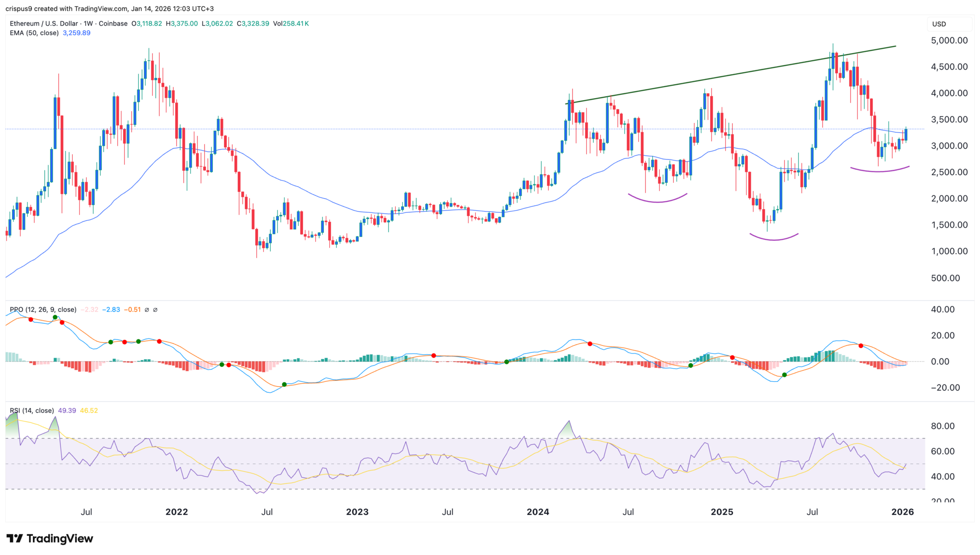980x555 pixels.
Task: Click the 5,000.00 price scale label
Action: pyautogui.click(x=949, y=41)
